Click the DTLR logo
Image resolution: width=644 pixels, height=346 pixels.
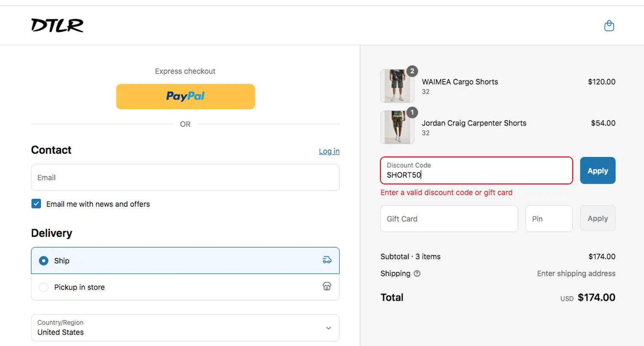[x=57, y=25]
